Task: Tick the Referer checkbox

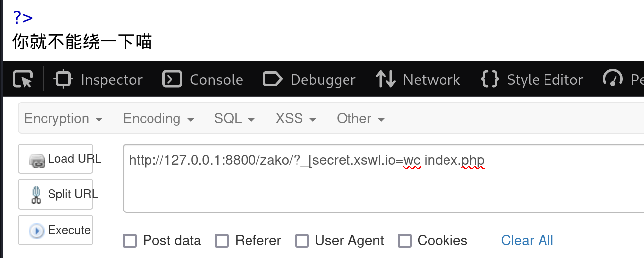Action: coord(222,241)
